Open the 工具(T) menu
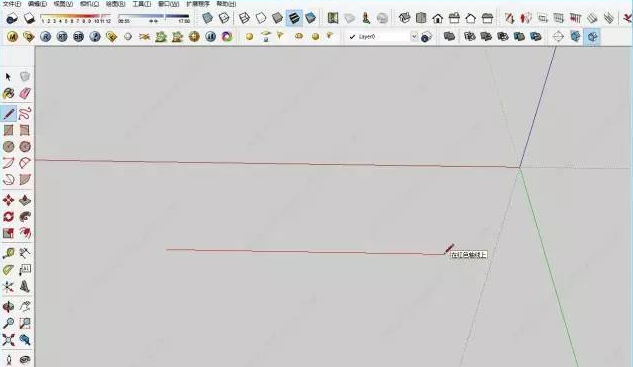The height and width of the screenshot is (367, 633). (142, 4)
